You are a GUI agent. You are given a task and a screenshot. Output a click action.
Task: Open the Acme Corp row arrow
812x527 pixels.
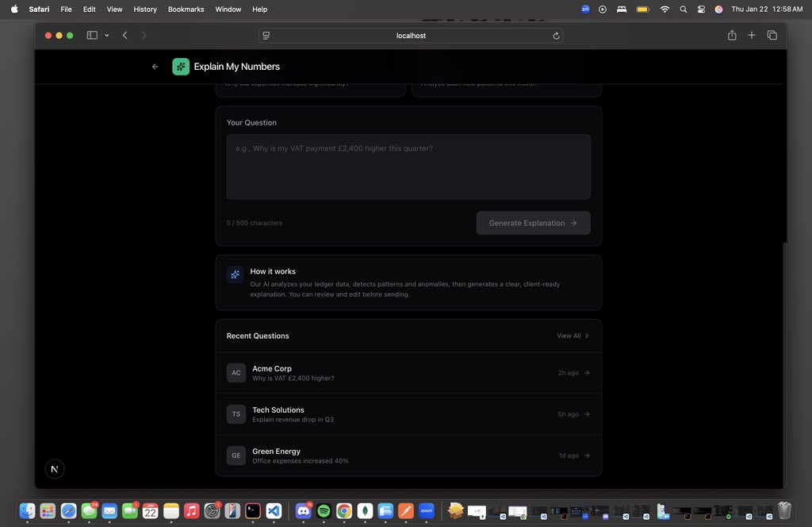pyautogui.click(x=587, y=372)
